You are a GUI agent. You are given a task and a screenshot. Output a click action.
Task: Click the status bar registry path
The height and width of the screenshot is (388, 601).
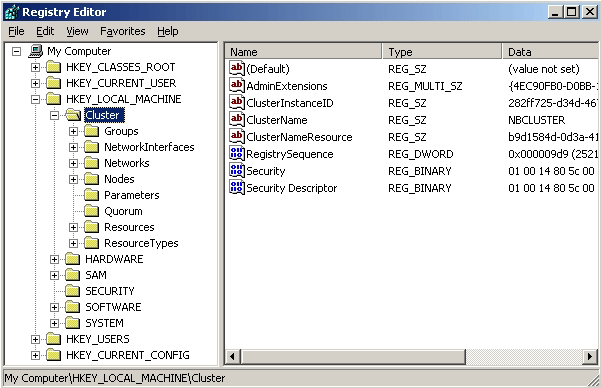pyautogui.click(x=115, y=378)
